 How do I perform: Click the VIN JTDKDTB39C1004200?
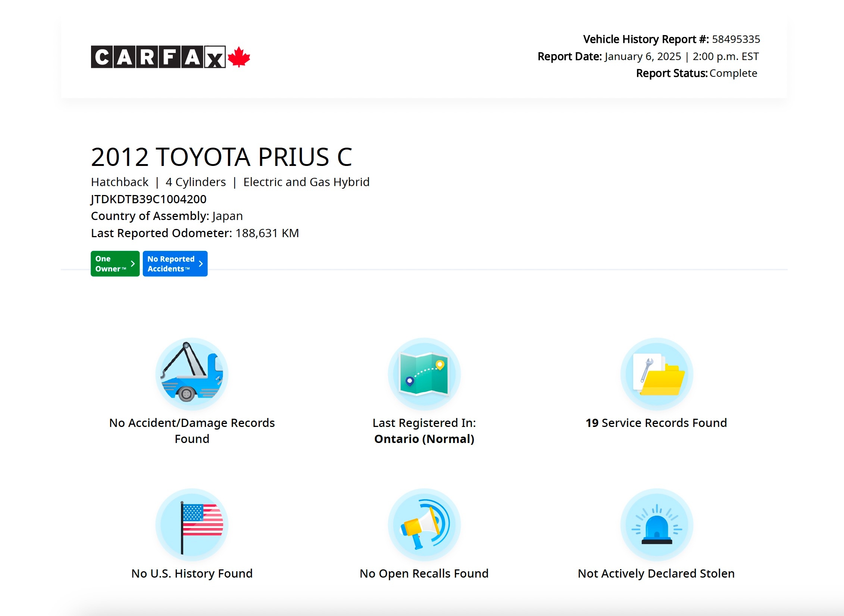point(149,199)
